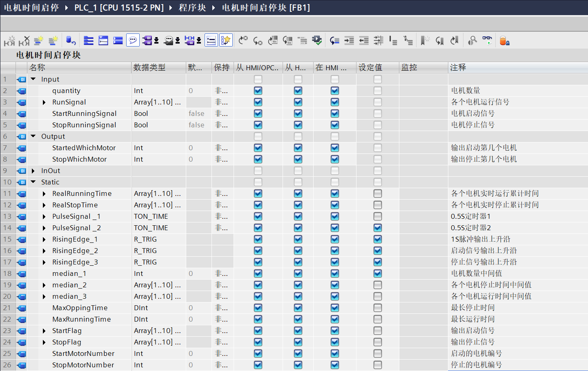Click the tag information display icon
Screen dimensions: 588x371
coord(189,41)
